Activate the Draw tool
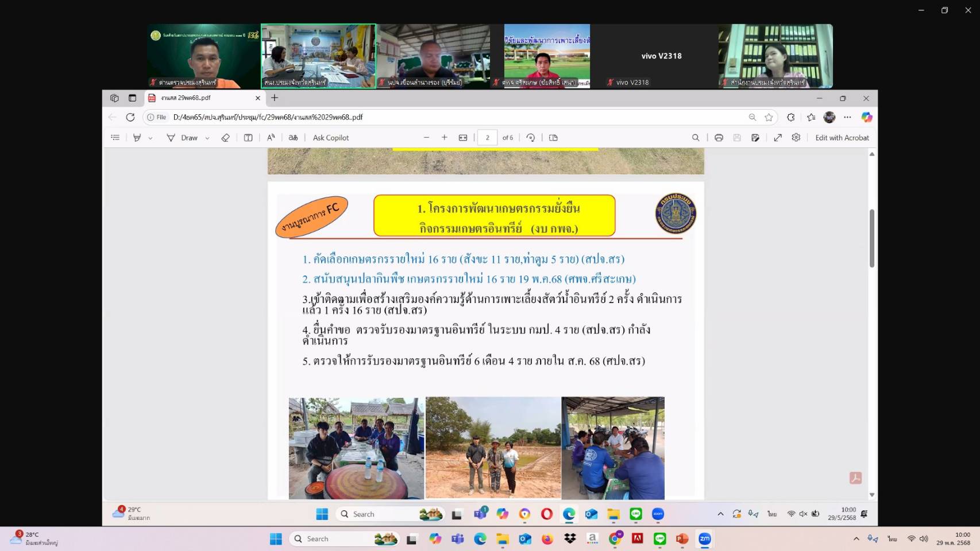980x551 pixels. pos(182,138)
